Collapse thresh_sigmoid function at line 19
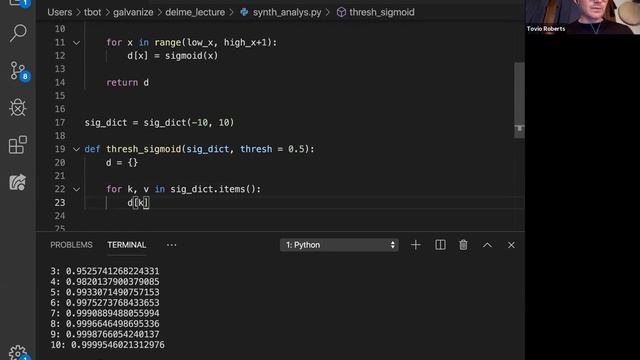 [x=76, y=149]
